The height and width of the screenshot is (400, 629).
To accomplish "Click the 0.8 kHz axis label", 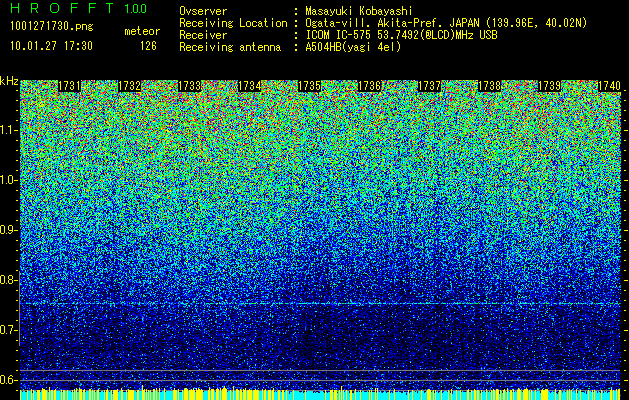I will point(9,280).
